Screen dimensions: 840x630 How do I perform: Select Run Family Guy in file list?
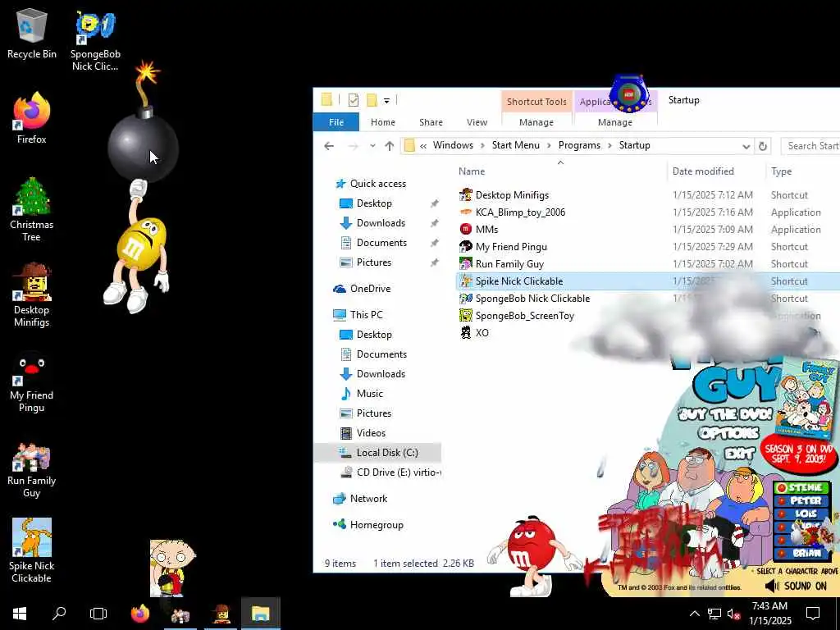(509, 263)
